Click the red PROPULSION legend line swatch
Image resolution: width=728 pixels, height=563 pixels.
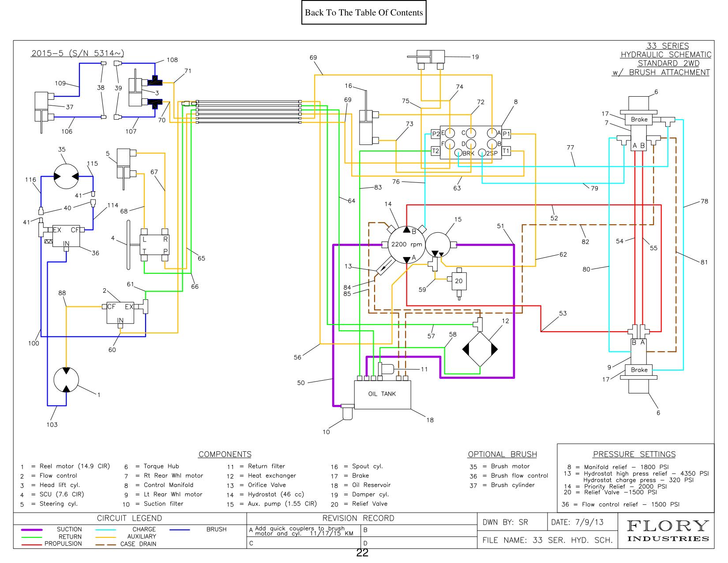coord(31,544)
